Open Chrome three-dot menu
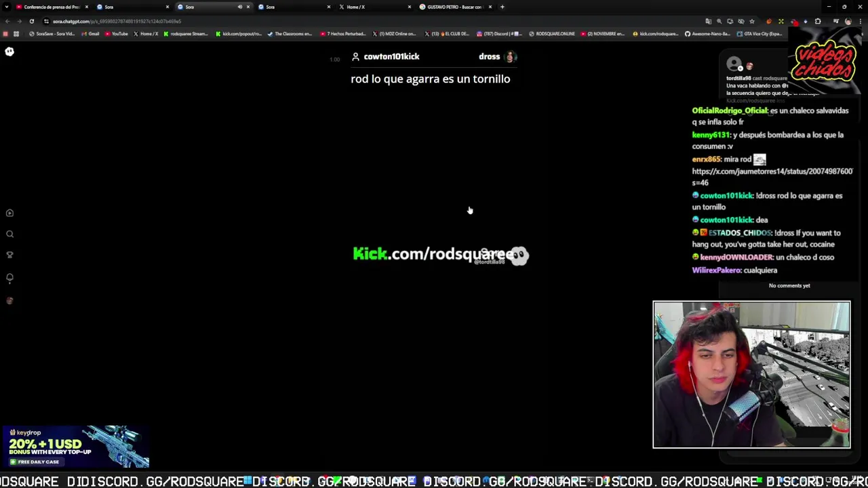This screenshot has height=488, width=868. (861, 21)
